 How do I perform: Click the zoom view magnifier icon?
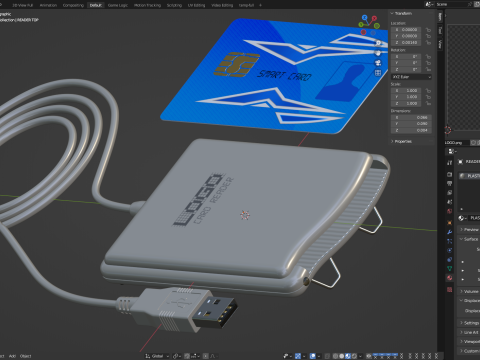378,43
